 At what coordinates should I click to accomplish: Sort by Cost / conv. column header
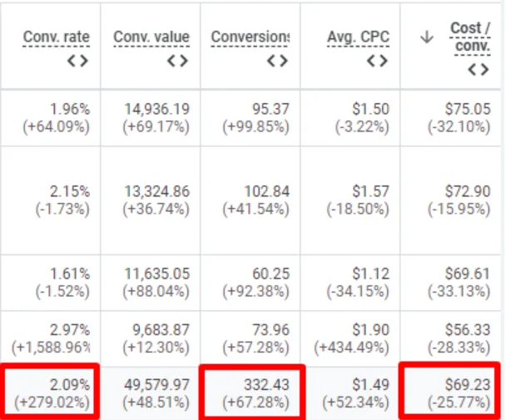(x=469, y=37)
